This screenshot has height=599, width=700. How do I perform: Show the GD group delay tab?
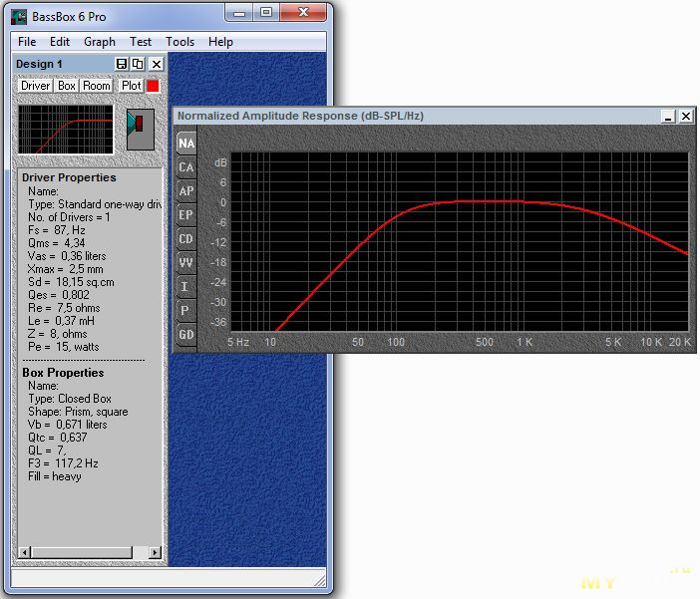pyautogui.click(x=186, y=334)
